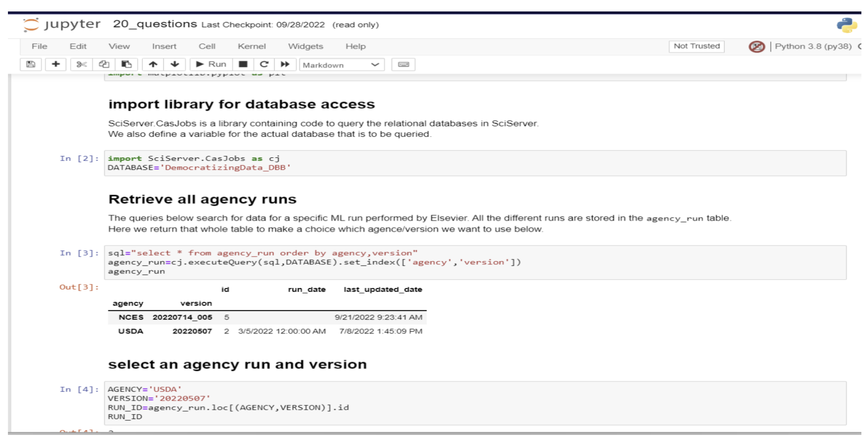Click the 7/8/2022 1:45:09 PM cell

tap(381, 331)
